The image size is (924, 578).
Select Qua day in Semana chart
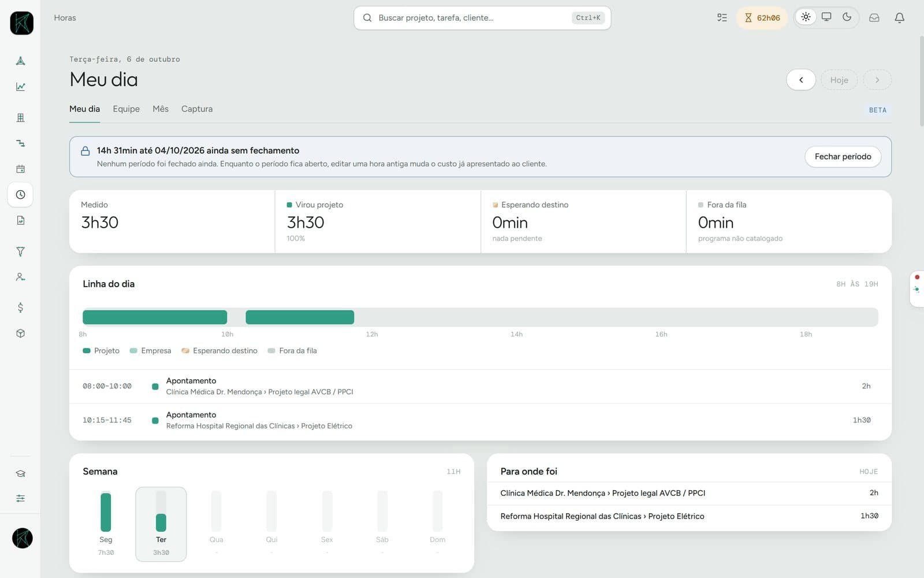216,524
